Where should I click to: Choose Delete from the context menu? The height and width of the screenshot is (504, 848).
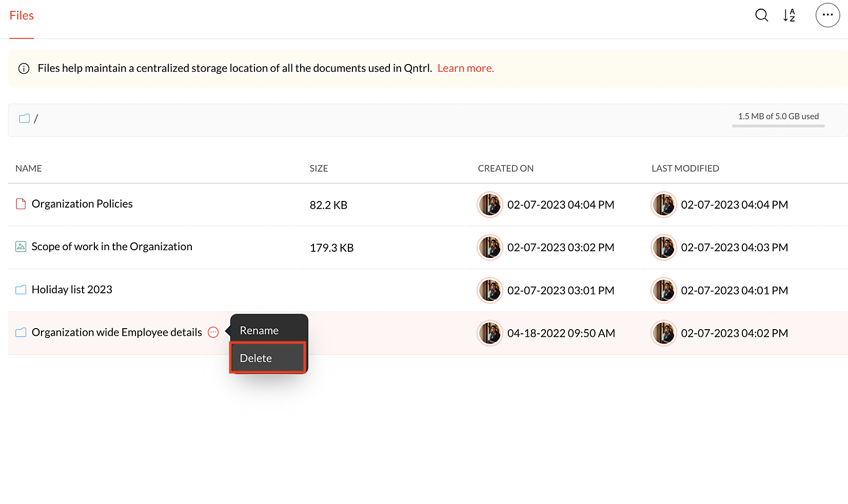click(x=256, y=358)
